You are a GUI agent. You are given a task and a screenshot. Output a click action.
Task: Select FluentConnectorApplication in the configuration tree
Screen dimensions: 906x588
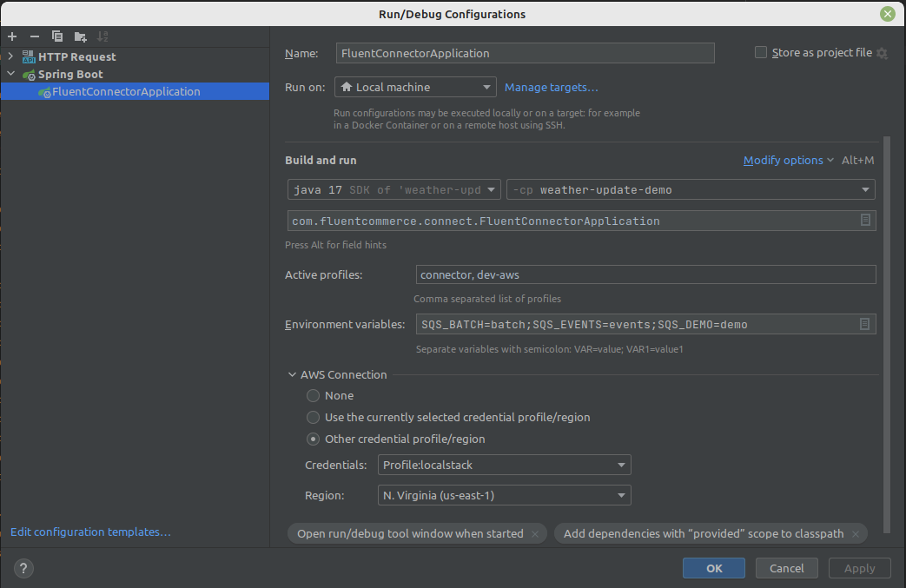pos(126,92)
